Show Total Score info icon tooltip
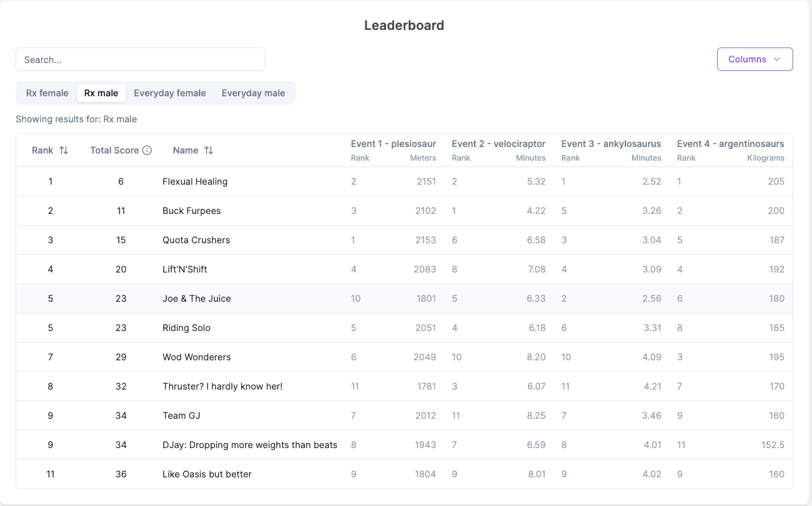This screenshot has width=812, height=506. (x=147, y=150)
